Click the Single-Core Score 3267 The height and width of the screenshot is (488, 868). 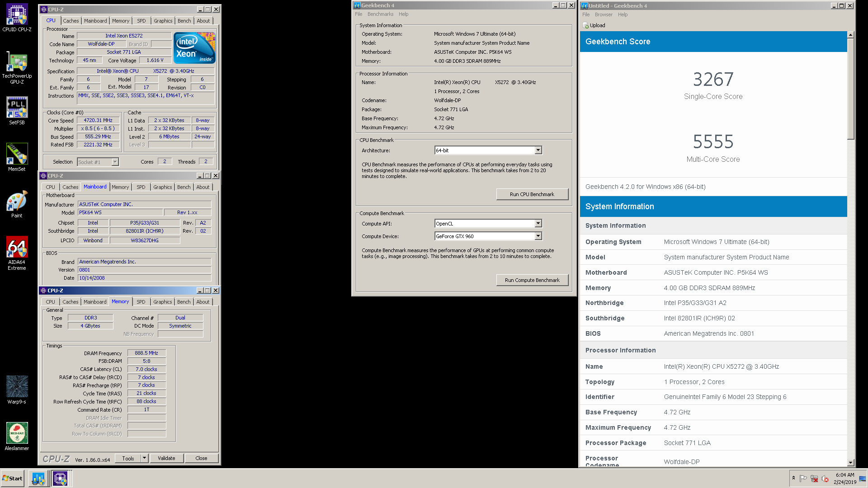point(713,80)
